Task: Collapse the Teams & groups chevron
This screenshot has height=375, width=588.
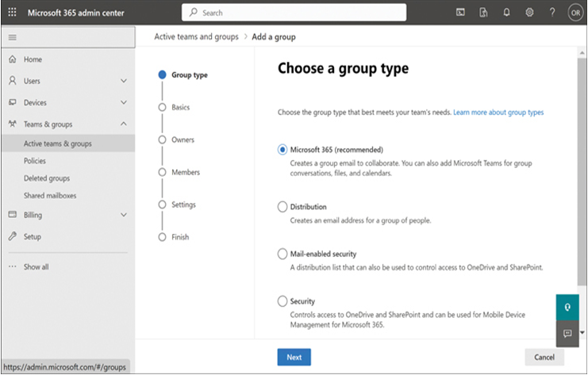Action: click(124, 124)
